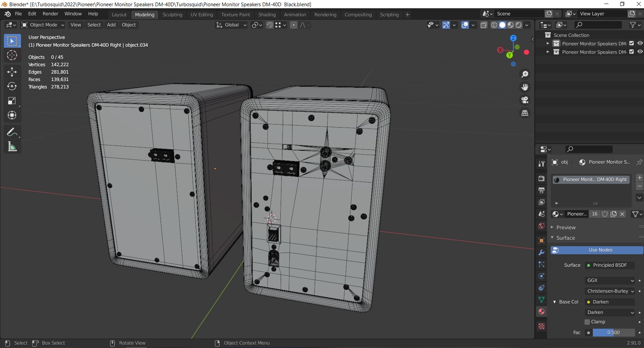Open the GGX distribution dropdown
The height and width of the screenshot is (348, 644).
tap(609, 280)
